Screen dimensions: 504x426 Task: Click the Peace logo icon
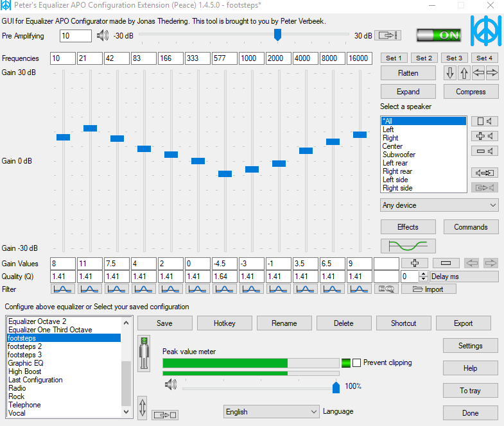point(485,31)
